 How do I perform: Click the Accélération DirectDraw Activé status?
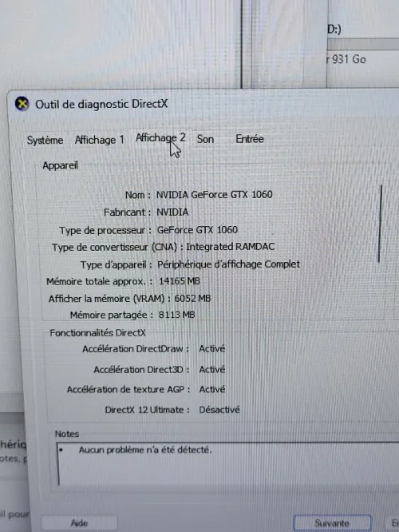(212, 349)
